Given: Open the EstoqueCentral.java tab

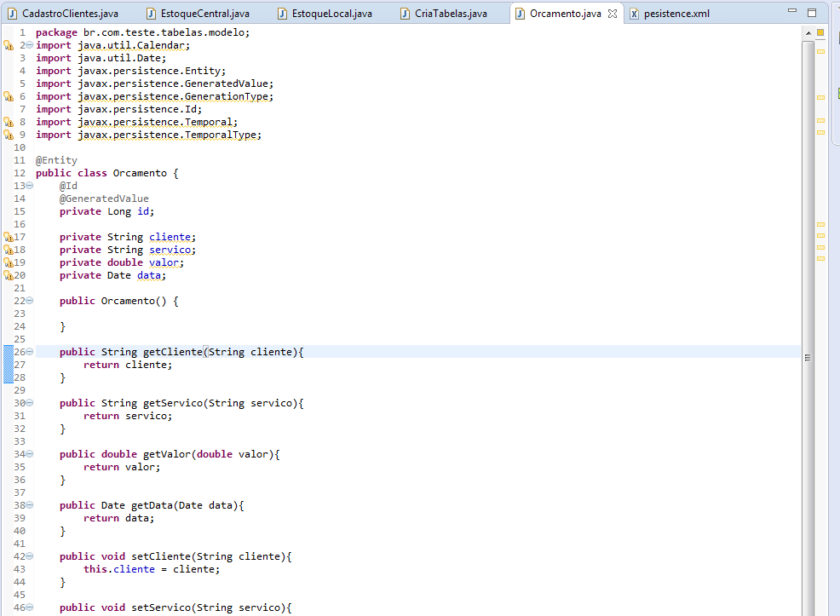Looking at the screenshot, I should 198,14.
